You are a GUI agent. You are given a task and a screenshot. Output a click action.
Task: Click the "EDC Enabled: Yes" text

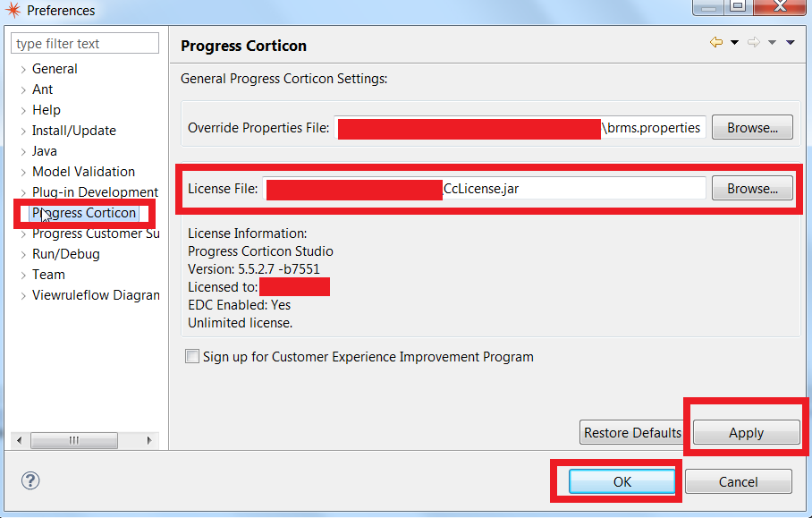[x=240, y=304]
